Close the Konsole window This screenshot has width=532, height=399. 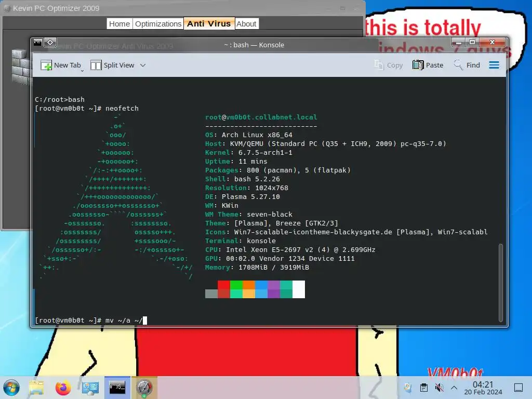493,43
